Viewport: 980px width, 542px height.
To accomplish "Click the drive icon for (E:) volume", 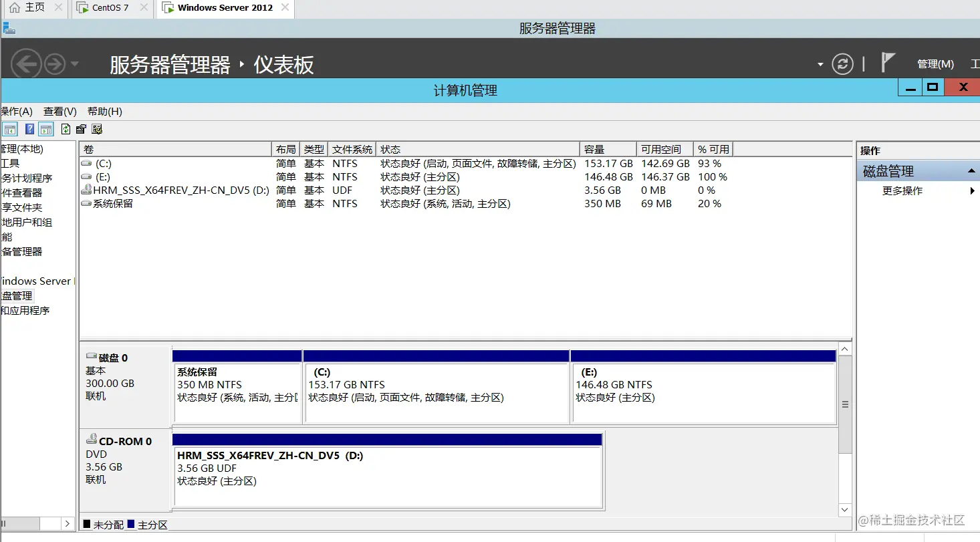I will [86, 176].
